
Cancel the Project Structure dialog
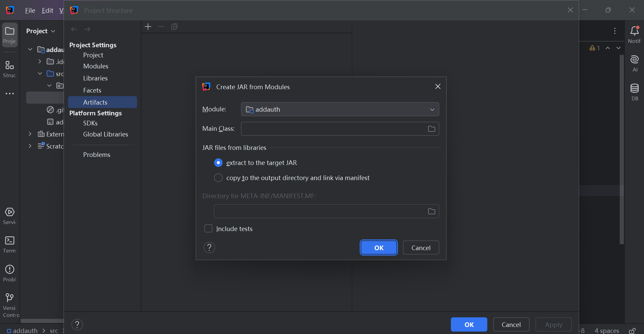511,325
